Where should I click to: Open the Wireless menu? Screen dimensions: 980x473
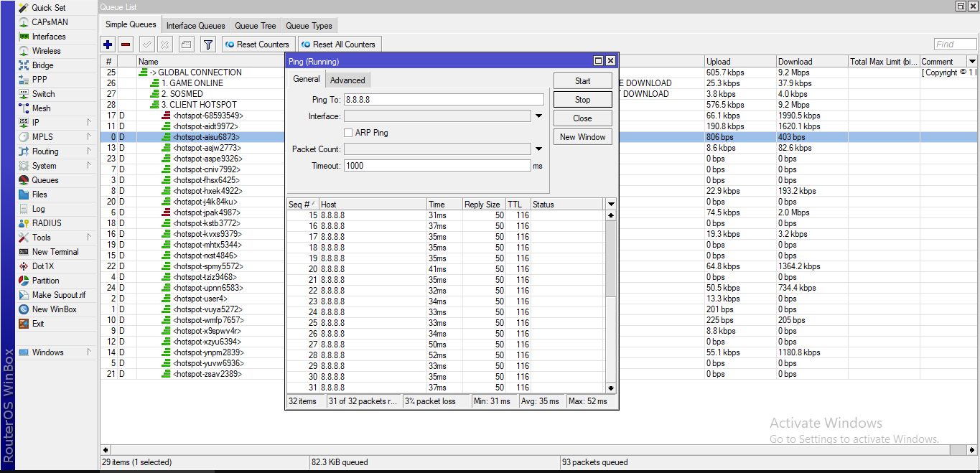coord(47,51)
